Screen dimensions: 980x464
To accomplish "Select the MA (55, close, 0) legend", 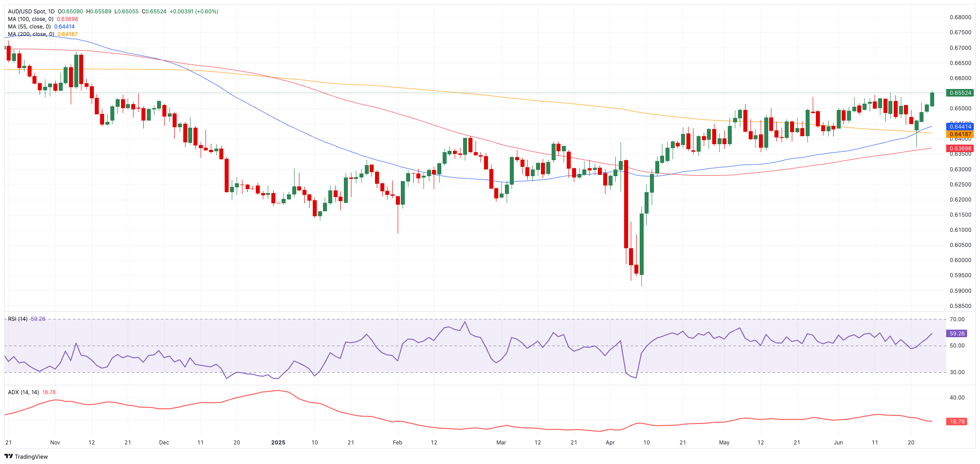I will click(x=29, y=27).
